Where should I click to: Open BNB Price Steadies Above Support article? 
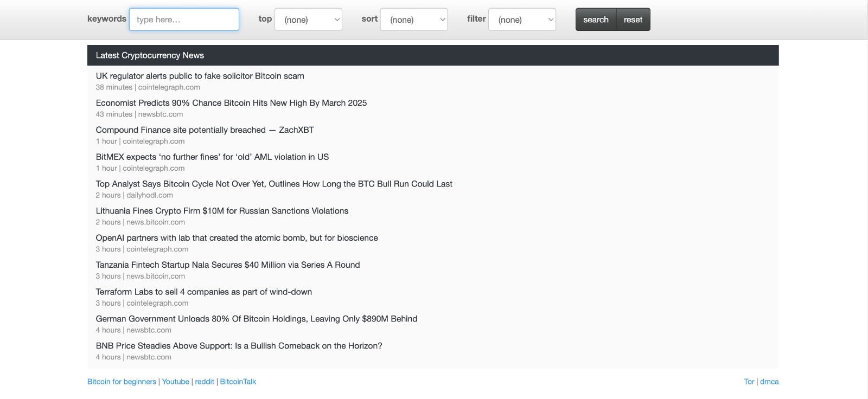pos(239,346)
